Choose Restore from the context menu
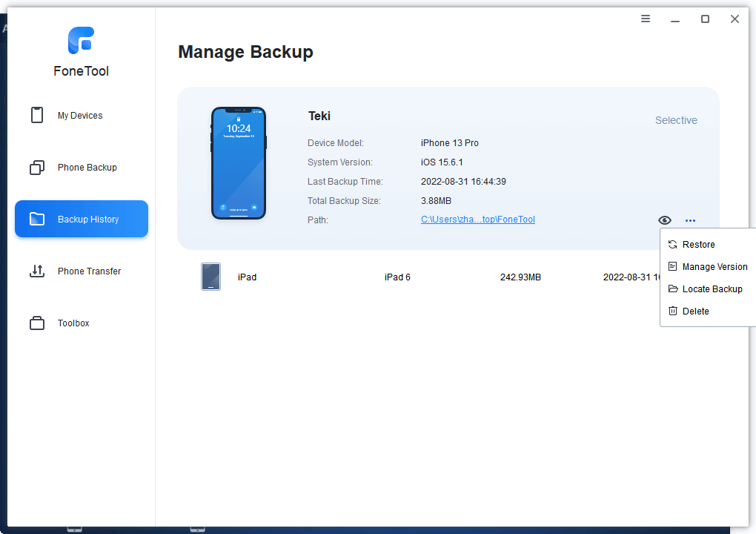 [698, 245]
